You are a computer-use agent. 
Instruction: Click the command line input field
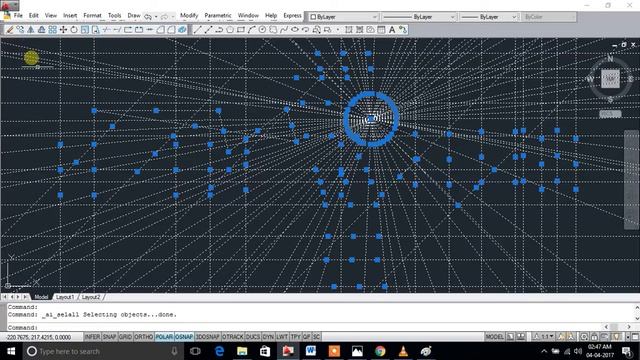tap(304, 327)
